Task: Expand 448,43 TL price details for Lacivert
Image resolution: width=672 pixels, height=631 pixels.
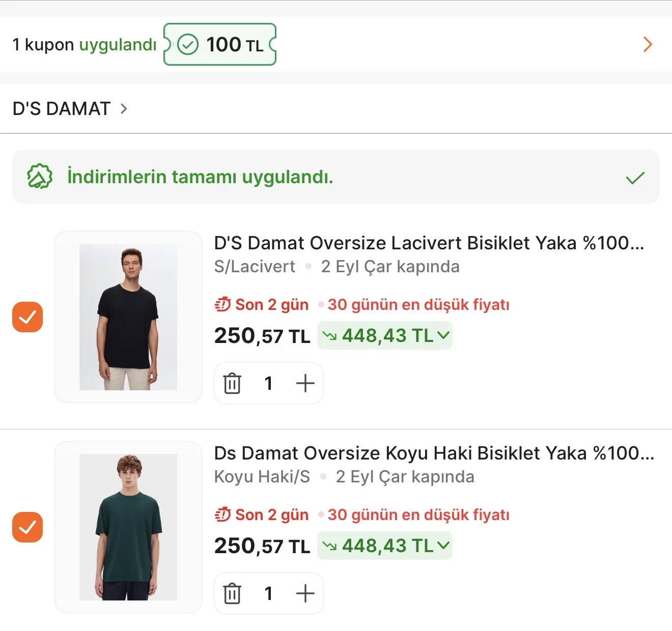Action: [385, 335]
